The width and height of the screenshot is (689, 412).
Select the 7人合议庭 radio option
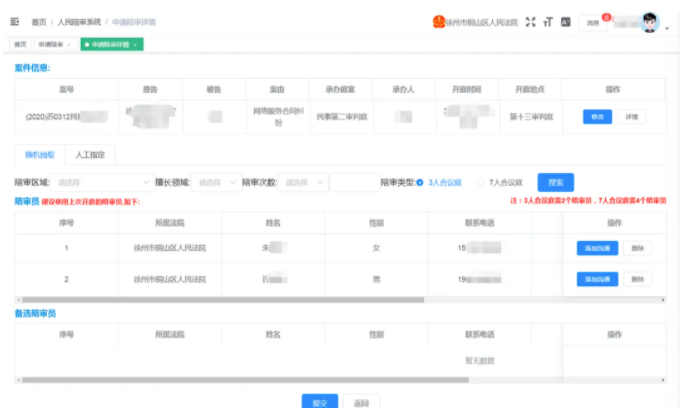(x=480, y=182)
